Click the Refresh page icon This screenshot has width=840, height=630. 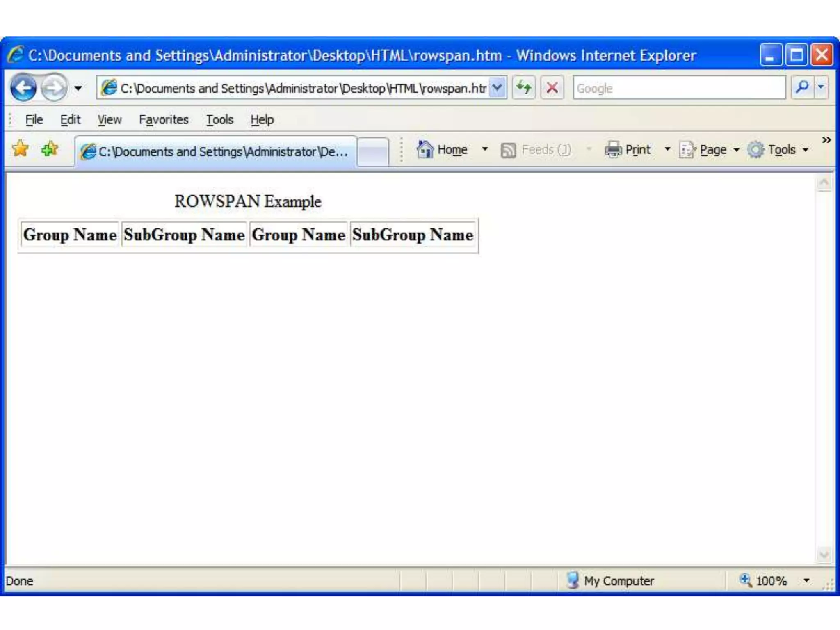pyautogui.click(x=524, y=87)
